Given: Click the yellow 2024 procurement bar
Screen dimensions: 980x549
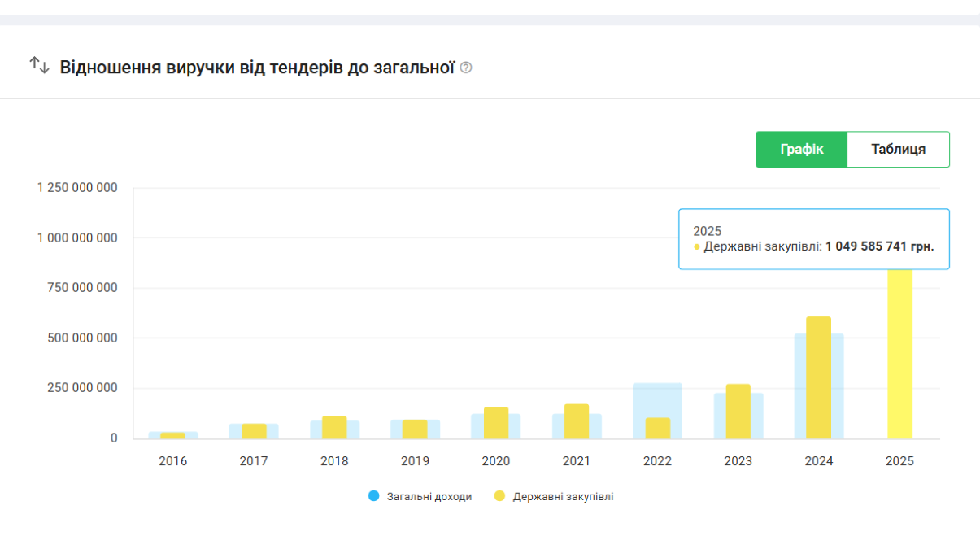Looking at the screenshot, I should tap(818, 378).
